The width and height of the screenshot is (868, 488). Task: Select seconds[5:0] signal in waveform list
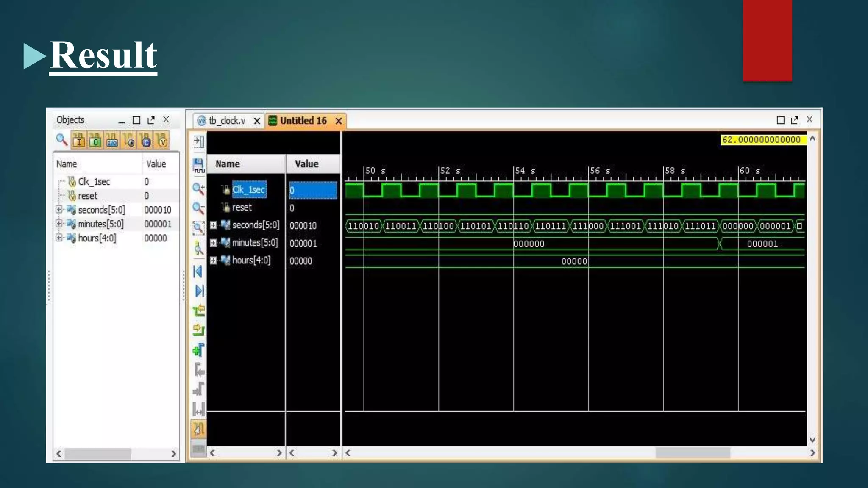(x=256, y=225)
